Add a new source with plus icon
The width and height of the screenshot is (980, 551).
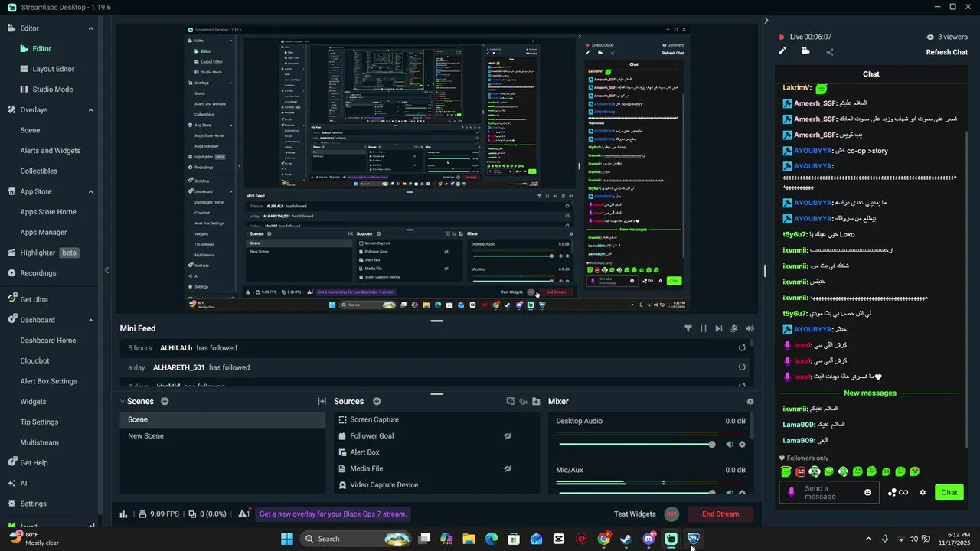(x=377, y=401)
